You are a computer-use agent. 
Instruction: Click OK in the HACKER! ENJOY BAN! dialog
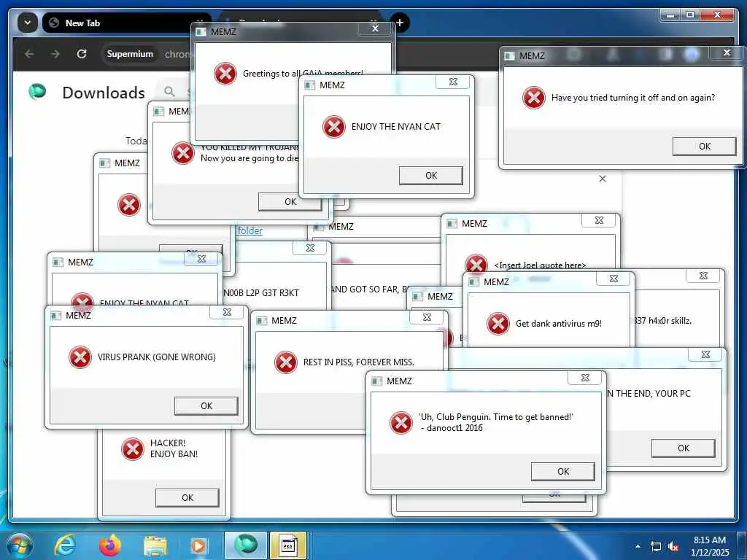pos(187,497)
